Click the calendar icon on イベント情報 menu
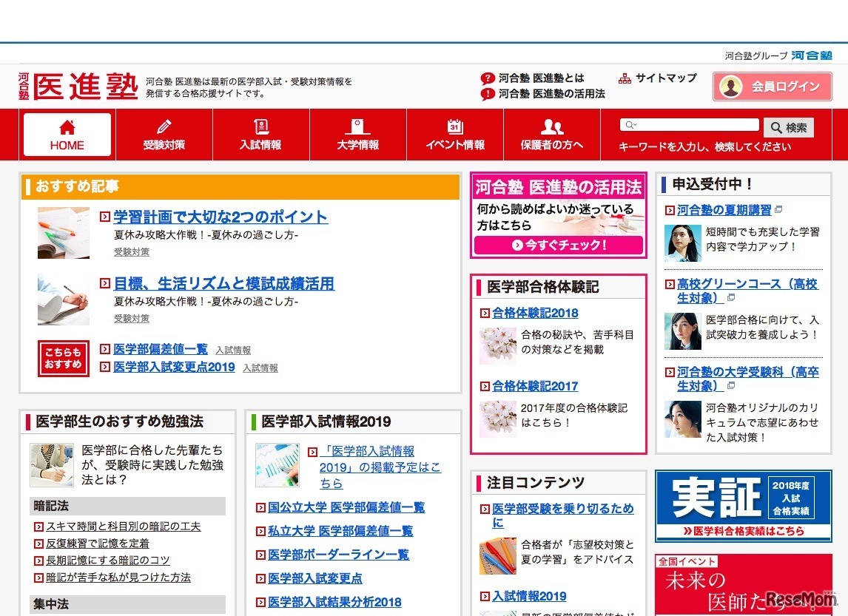This screenshot has width=848, height=616. tap(455, 126)
